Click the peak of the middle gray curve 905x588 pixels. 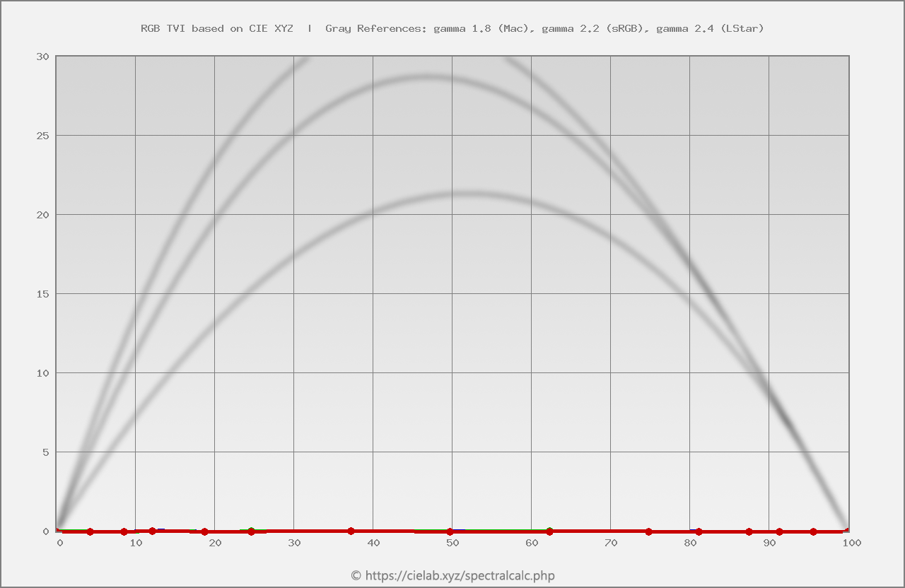tap(424, 76)
